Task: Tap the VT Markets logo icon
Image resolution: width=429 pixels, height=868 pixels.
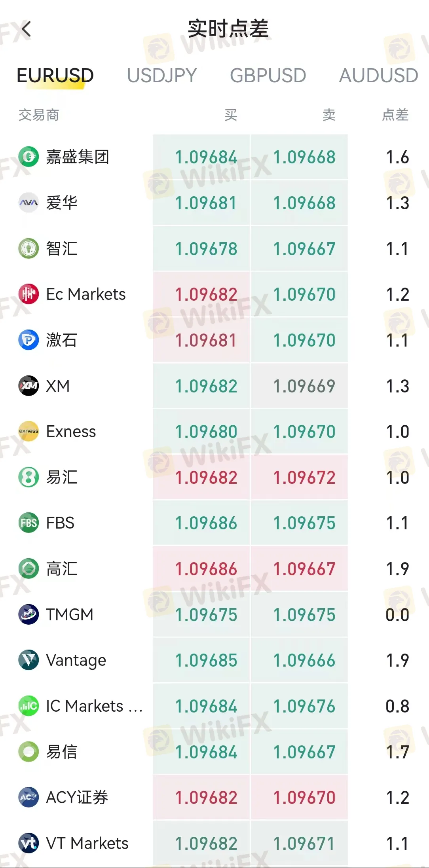Action: pos(28,843)
